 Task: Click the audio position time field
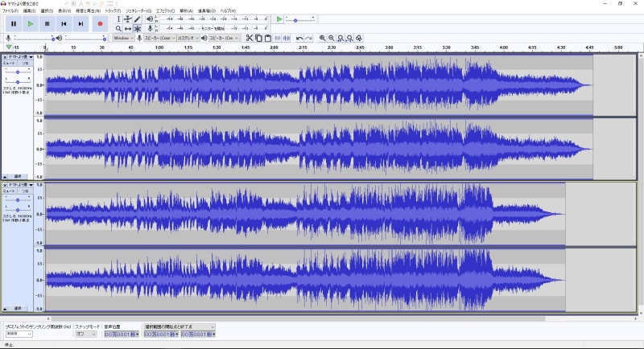122,335
